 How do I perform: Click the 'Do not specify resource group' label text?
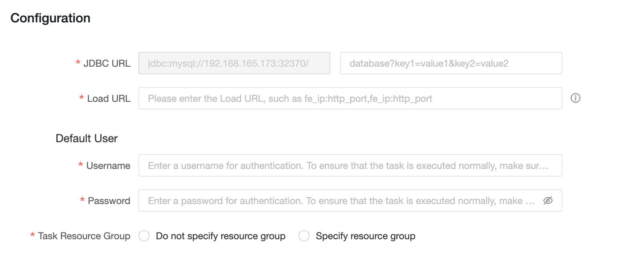[x=220, y=236]
